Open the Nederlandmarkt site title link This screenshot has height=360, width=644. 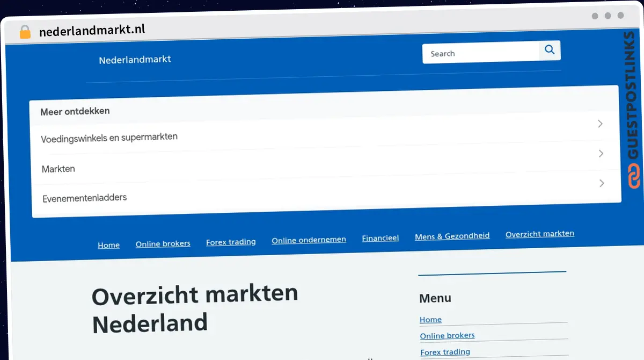135,60
